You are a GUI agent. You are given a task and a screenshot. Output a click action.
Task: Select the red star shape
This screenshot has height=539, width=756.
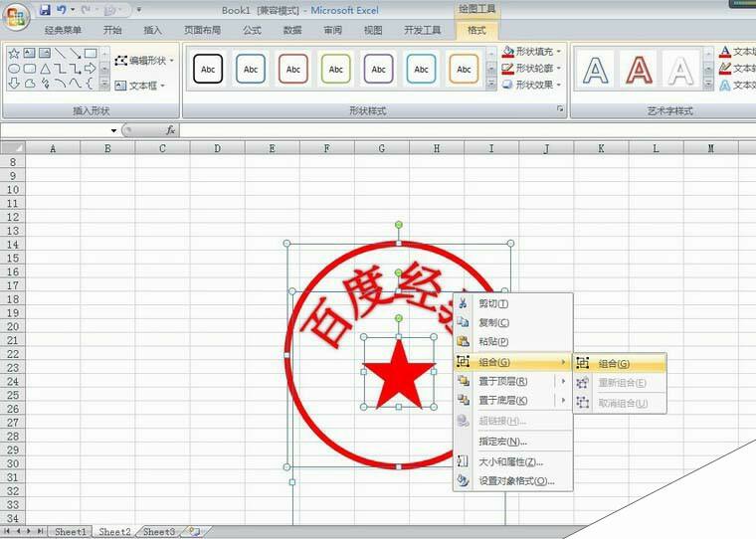pos(399,375)
